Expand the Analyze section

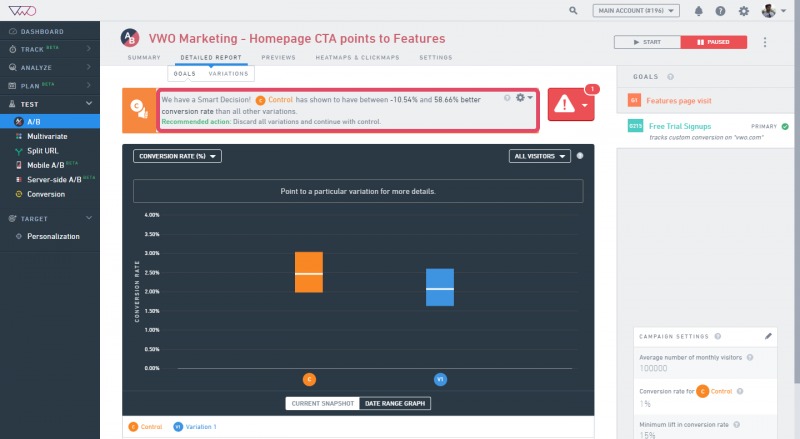49,67
